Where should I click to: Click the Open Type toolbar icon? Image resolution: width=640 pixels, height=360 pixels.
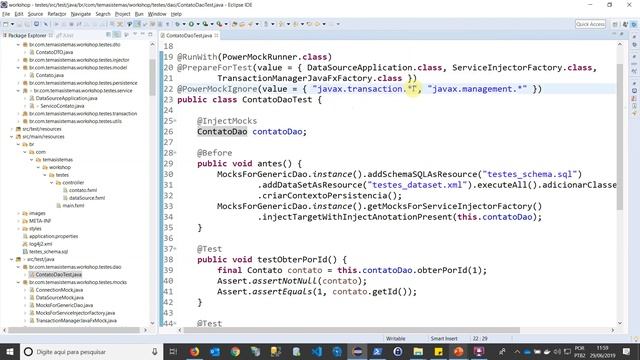coord(235,24)
